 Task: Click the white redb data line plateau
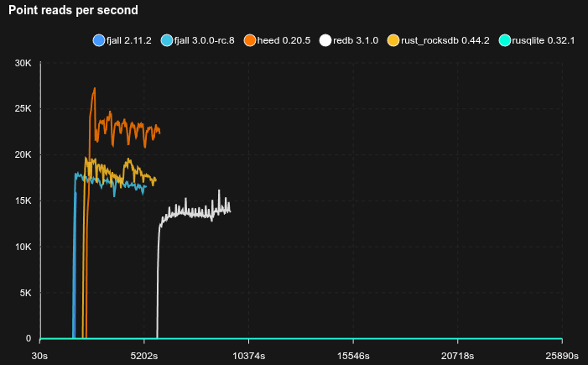tap(193, 213)
